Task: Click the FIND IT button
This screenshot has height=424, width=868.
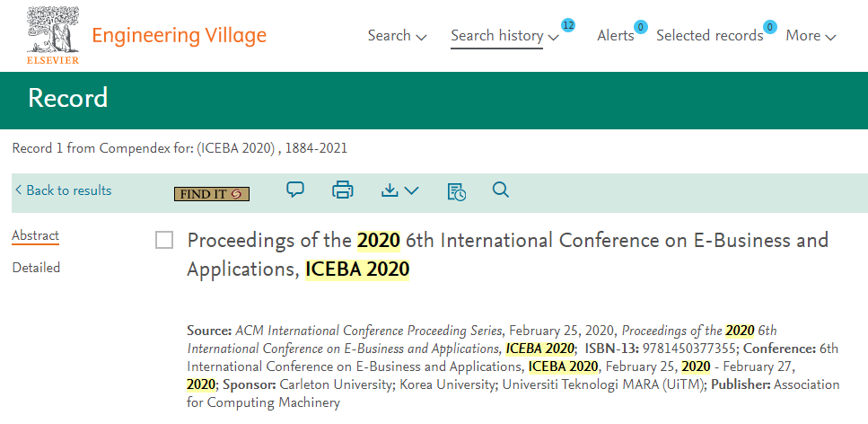Action: pyautogui.click(x=212, y=194)
